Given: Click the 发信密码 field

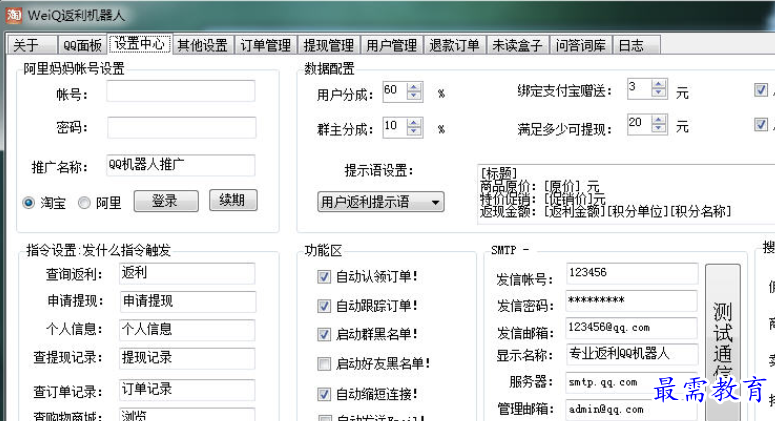Looking at the screenshot, I should coord(632,301).
